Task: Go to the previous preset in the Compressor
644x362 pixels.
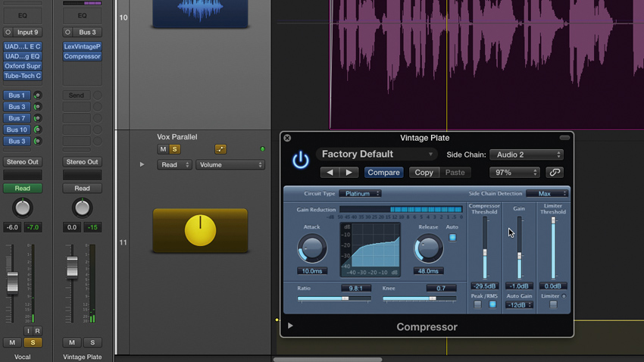Action: 330,173
